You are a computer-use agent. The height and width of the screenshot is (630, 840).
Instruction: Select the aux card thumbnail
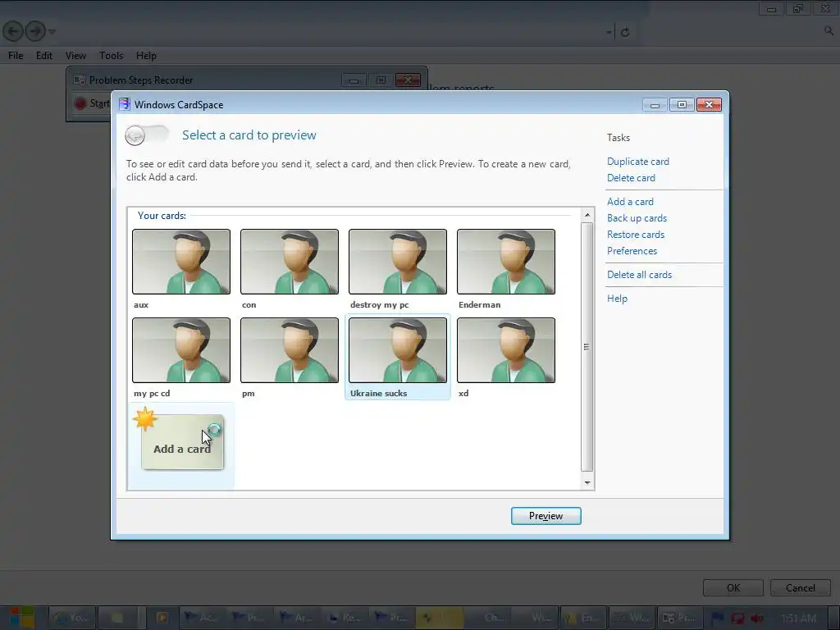point(181,262)
